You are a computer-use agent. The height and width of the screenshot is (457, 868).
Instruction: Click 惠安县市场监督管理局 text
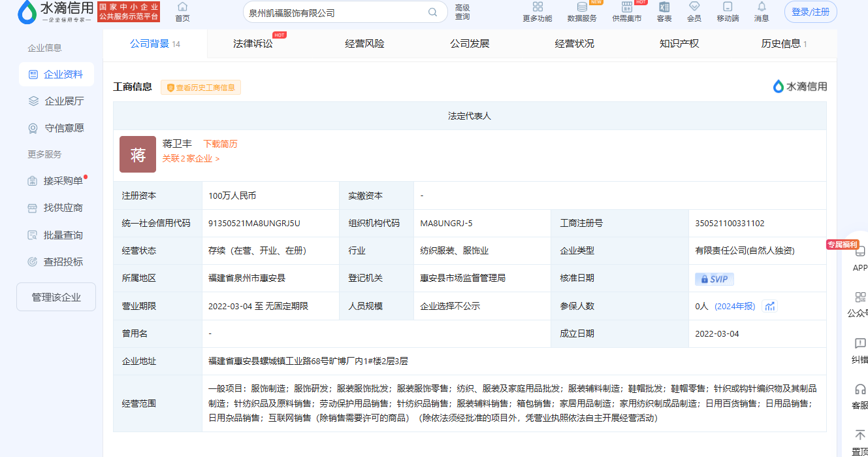(x=462, y=279)
